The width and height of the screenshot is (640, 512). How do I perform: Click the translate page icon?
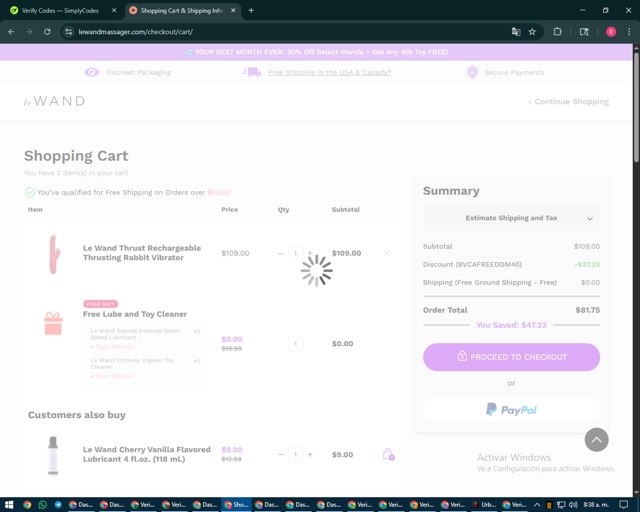[x=516, y=31]
